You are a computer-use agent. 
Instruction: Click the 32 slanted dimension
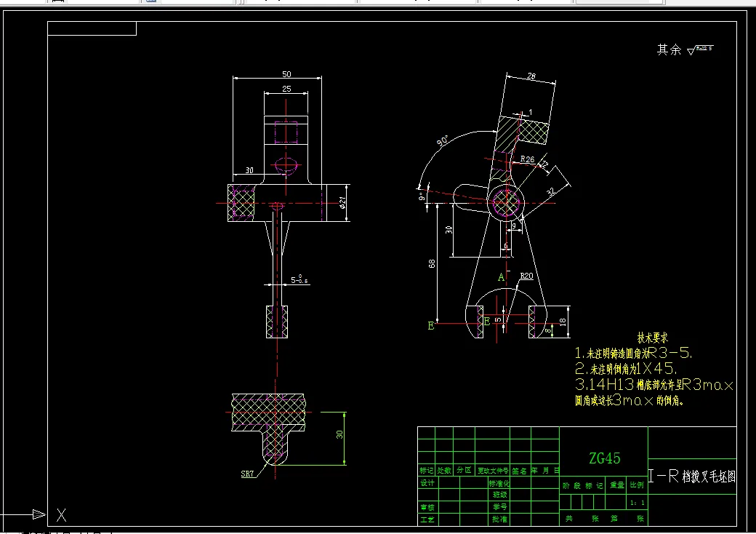point(551,191)
